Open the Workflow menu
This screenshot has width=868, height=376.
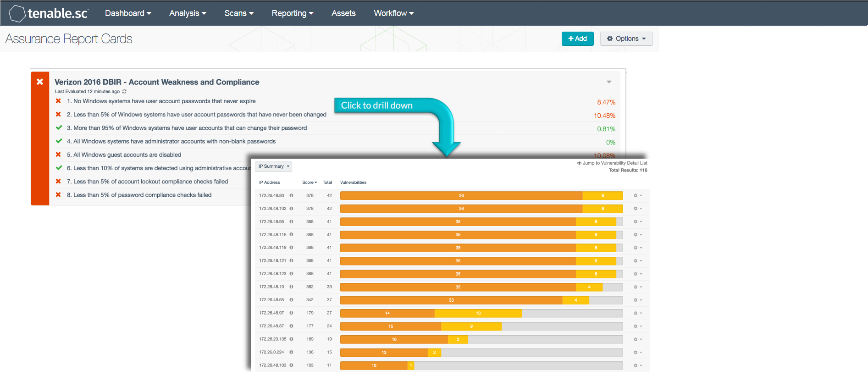point(394,13)
